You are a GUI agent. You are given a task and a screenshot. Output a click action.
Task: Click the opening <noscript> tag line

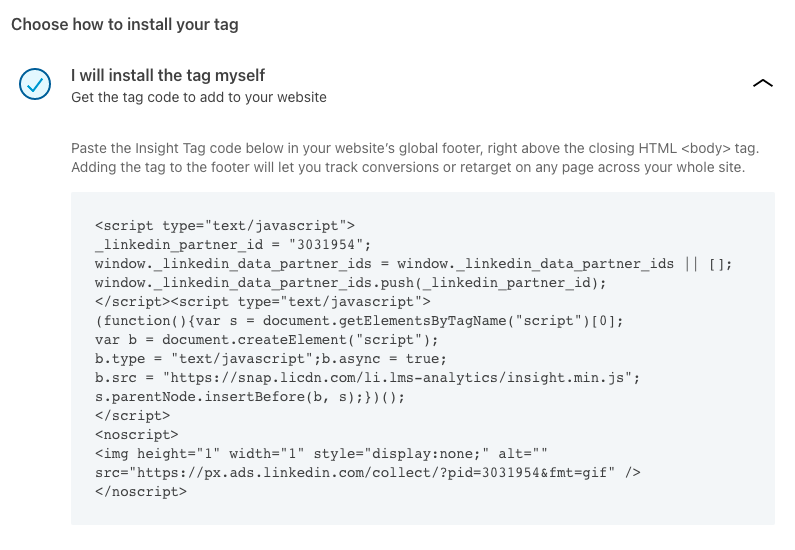(136, 435)
